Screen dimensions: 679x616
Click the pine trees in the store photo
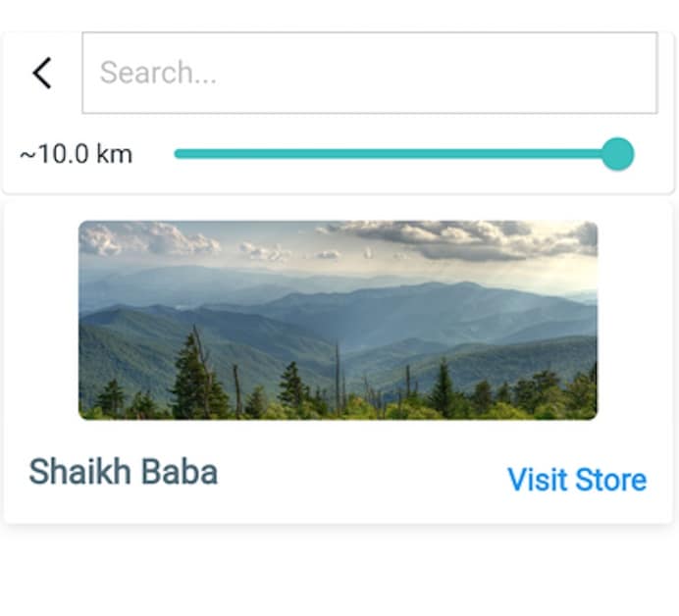pos(196,383)
